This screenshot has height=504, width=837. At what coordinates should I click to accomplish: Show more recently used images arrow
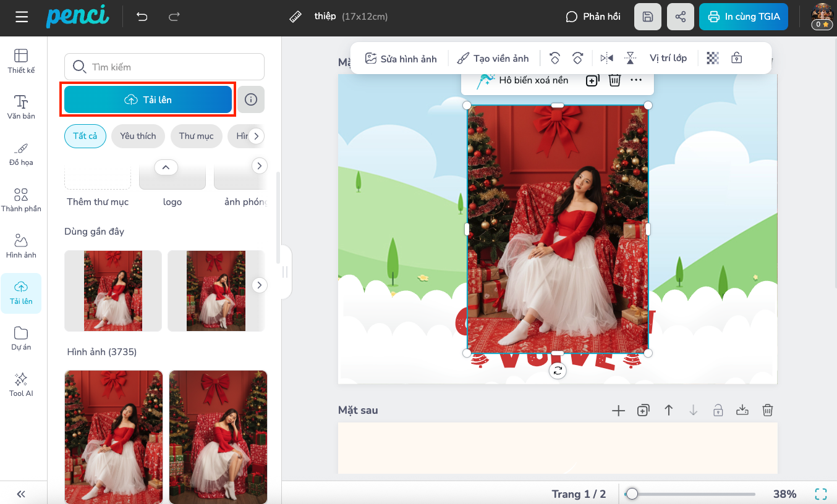260,285
